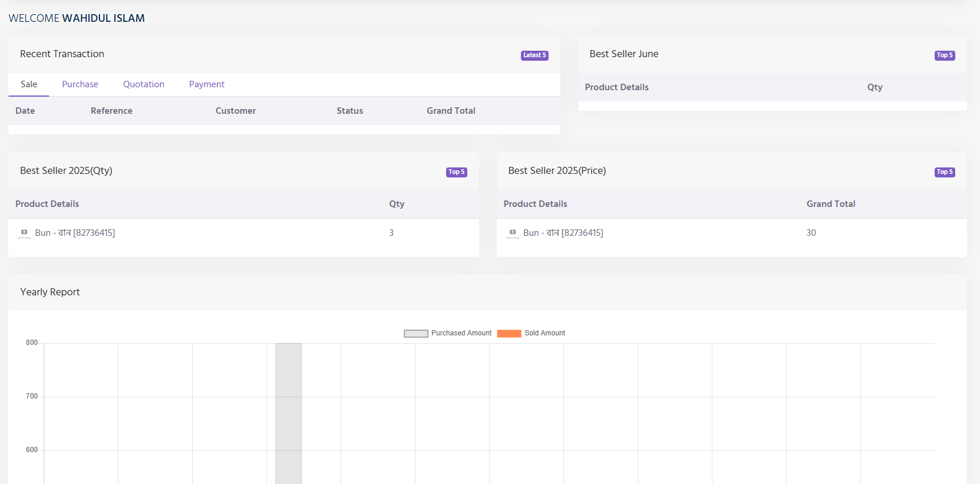Open the Purchase tab
The image size is (980, 484).
tap(80, 84)
